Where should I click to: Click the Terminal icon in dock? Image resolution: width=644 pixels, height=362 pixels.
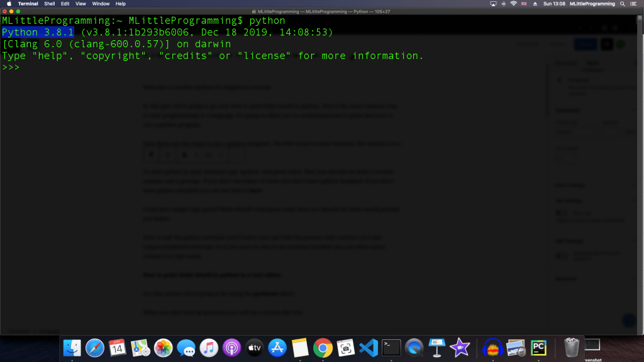[x=391, y=347]
